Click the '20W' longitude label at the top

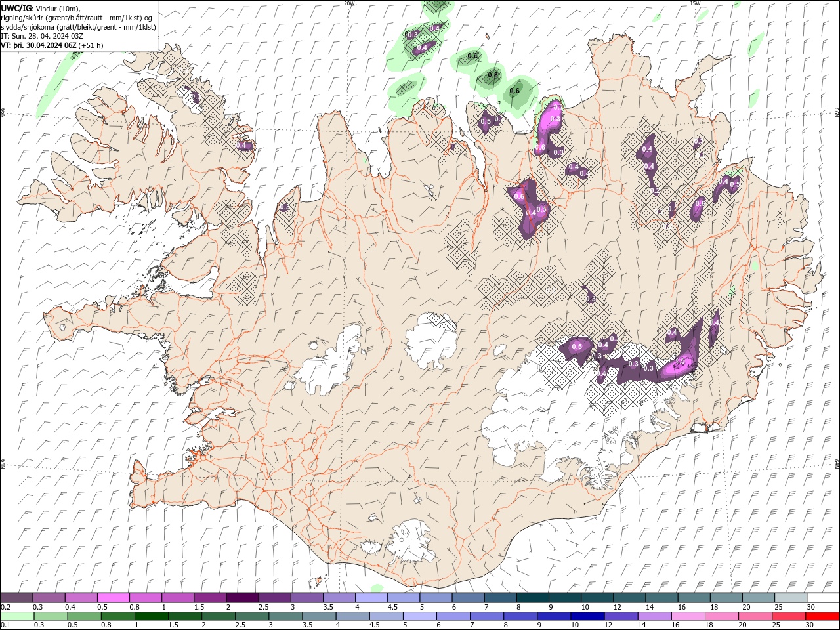pos(348,3)
